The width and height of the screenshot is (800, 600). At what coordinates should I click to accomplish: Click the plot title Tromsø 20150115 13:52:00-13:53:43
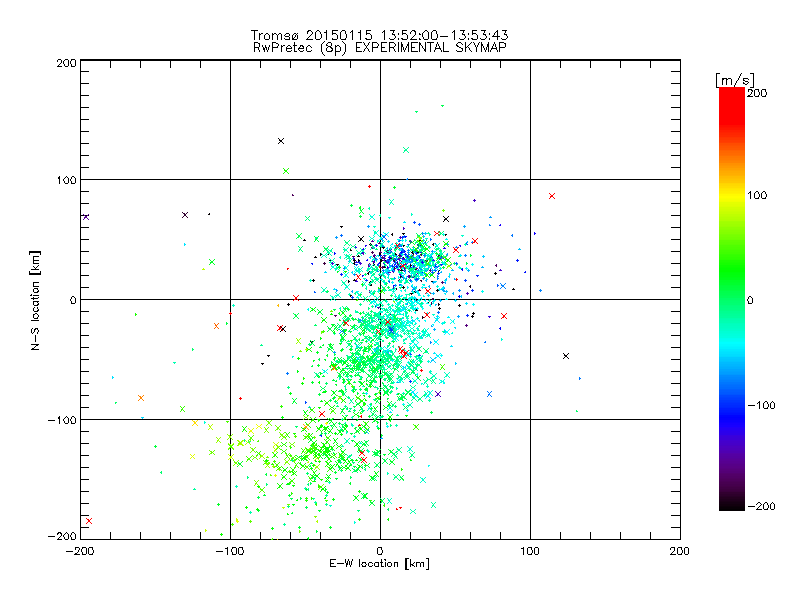pos(379,35)
